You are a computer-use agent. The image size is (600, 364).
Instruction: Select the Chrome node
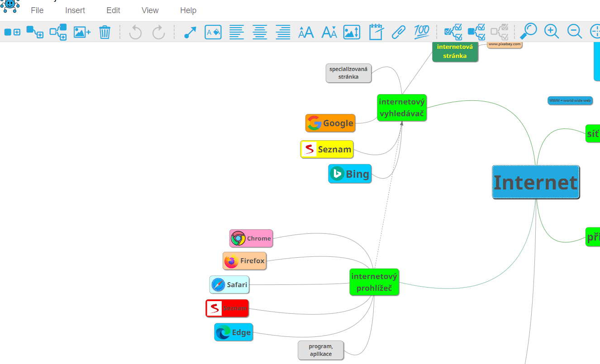[251, 238]
